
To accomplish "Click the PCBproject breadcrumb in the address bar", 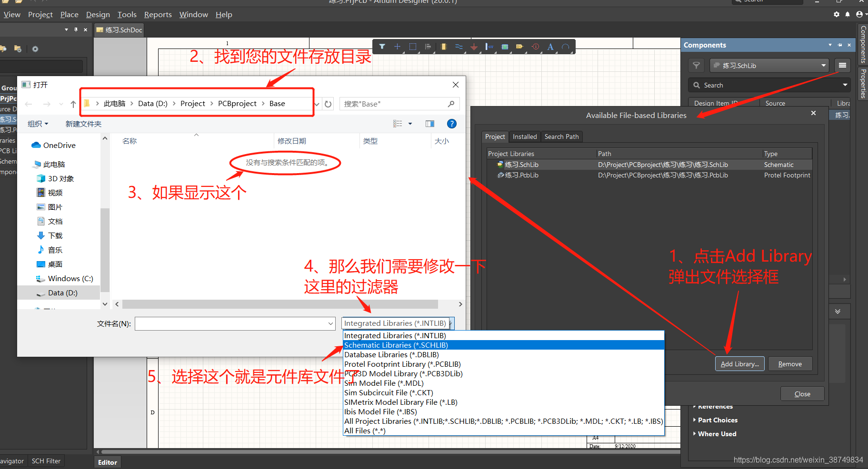I will pyautogui.click(x=237, y=104).
